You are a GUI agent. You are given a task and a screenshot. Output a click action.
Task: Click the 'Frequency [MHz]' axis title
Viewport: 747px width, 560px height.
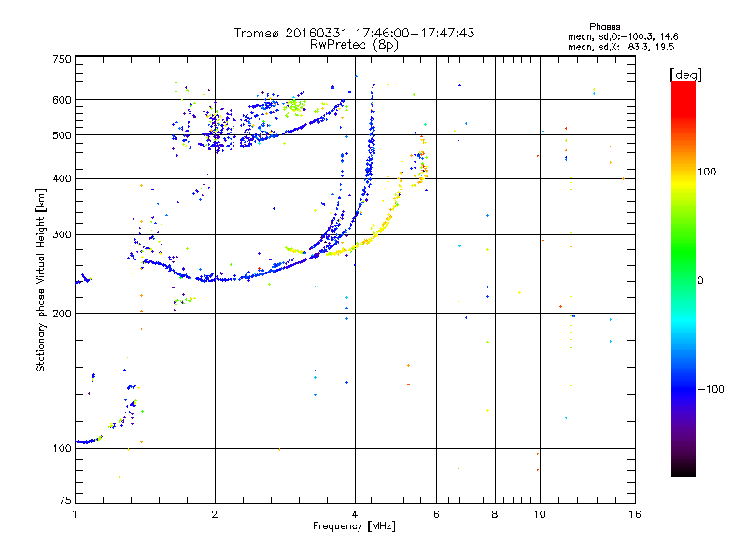point(354,526)
